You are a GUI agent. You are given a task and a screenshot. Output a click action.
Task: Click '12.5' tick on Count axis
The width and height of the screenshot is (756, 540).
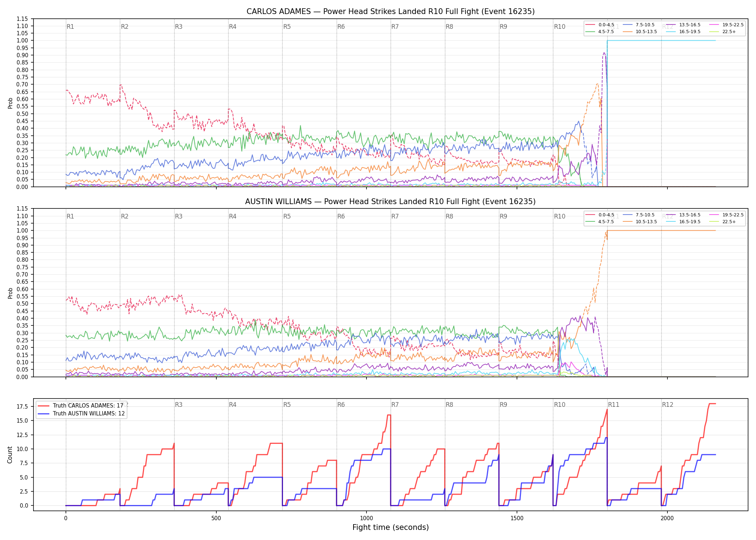click(23, 435)
